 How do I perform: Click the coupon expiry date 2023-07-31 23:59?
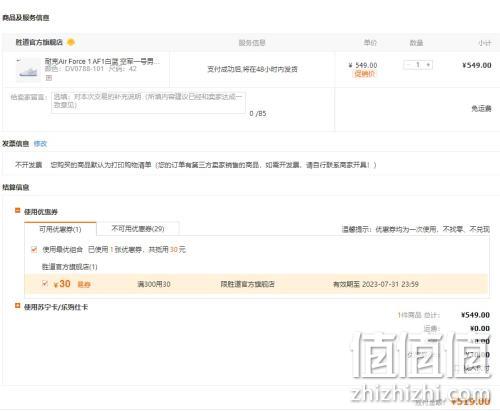pos(390,284)
